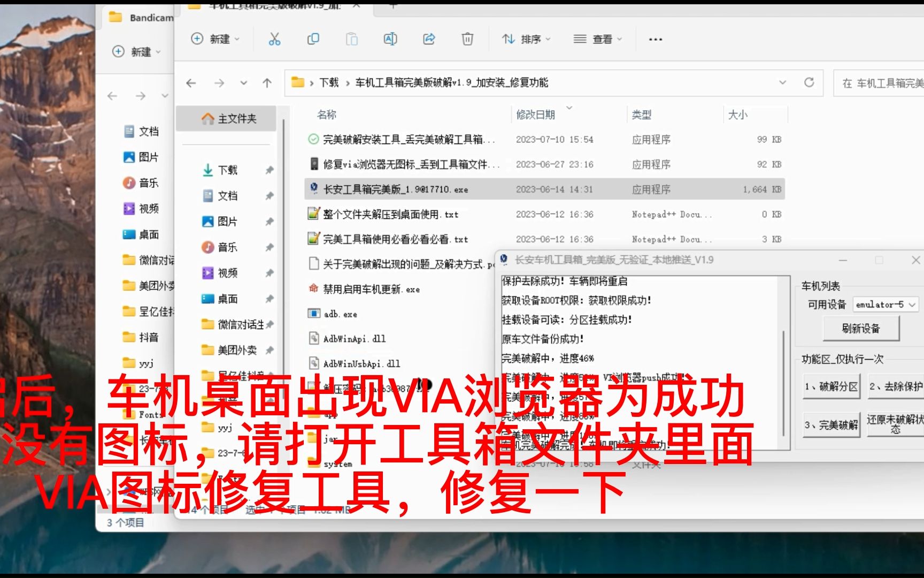Image resolution: width=924 pixels, height=578 pixels.
Task: Sort by the 类型 column header
Action: [641, 115]
